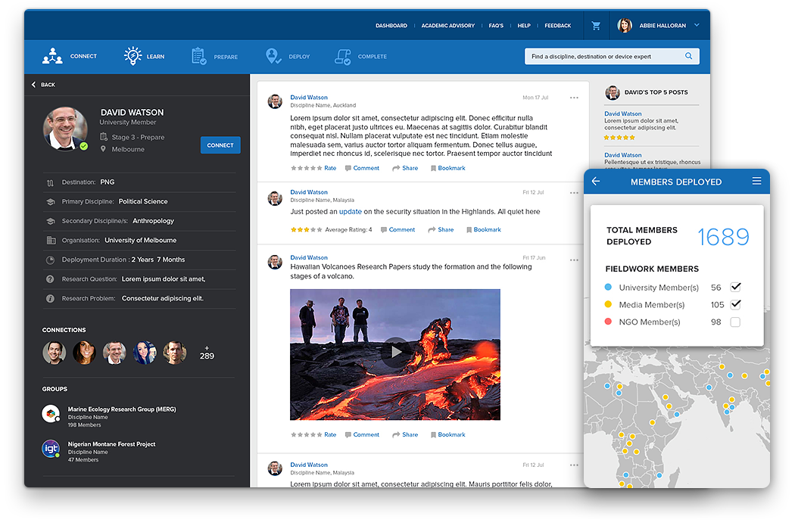The width and height of the screenshot is (795, 532).
Task: Open Academic Advisory menu item
Action: (447, 25)
